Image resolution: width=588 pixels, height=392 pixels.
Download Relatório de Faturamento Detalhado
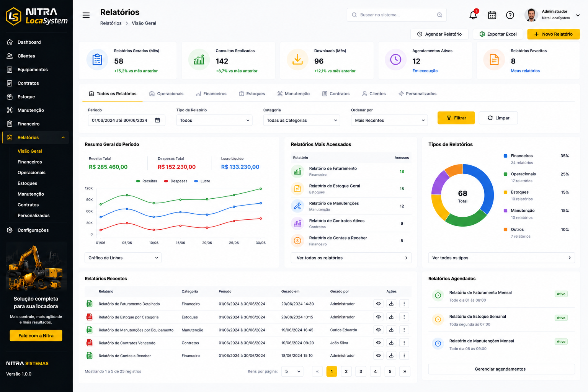[391, 304]
